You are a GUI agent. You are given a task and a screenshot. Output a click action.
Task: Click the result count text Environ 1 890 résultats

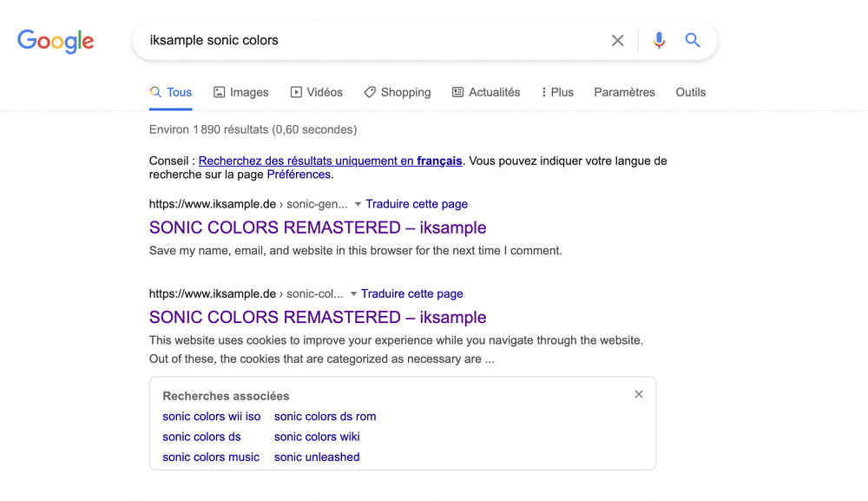253,129
